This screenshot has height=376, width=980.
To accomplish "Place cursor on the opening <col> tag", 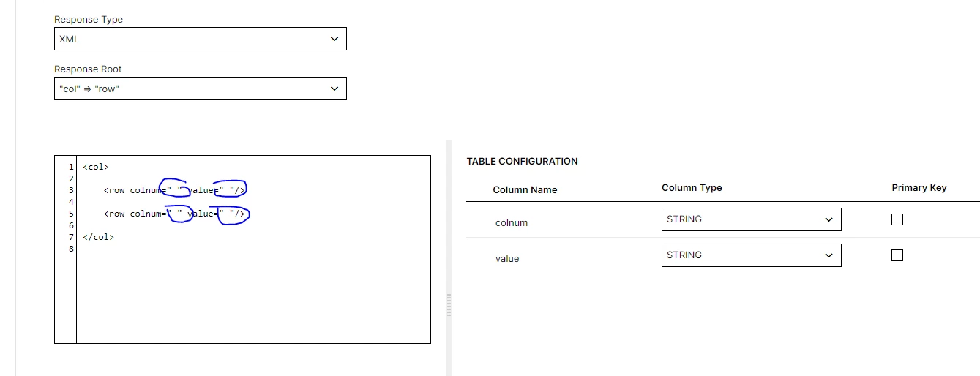I will [96, 168].
